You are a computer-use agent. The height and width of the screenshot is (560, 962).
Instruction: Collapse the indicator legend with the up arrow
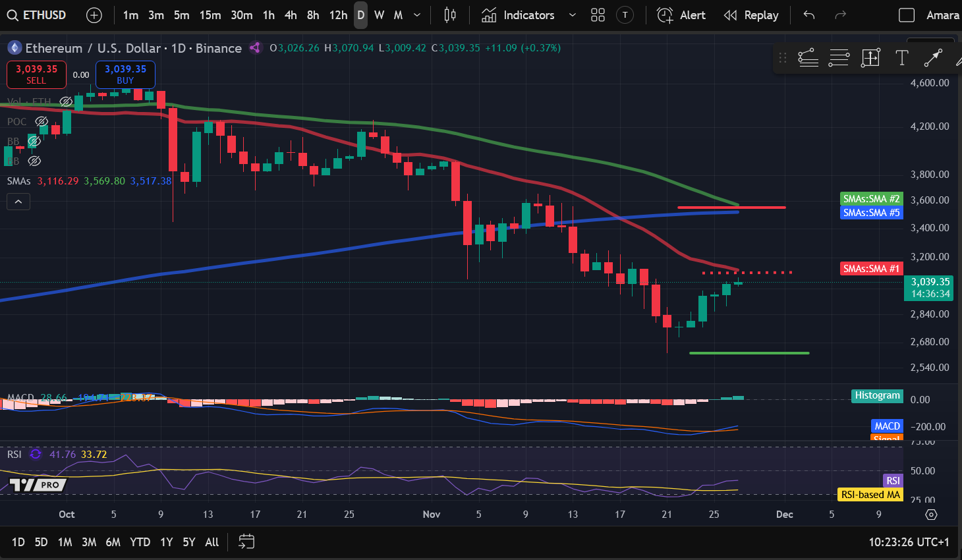pyautogui.click(x=18, y=201)
